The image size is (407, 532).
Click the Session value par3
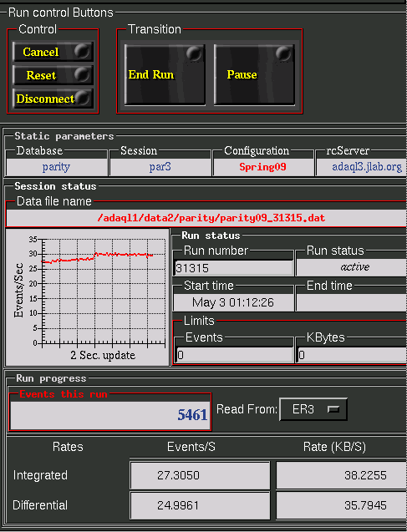[x=160, y=167]
